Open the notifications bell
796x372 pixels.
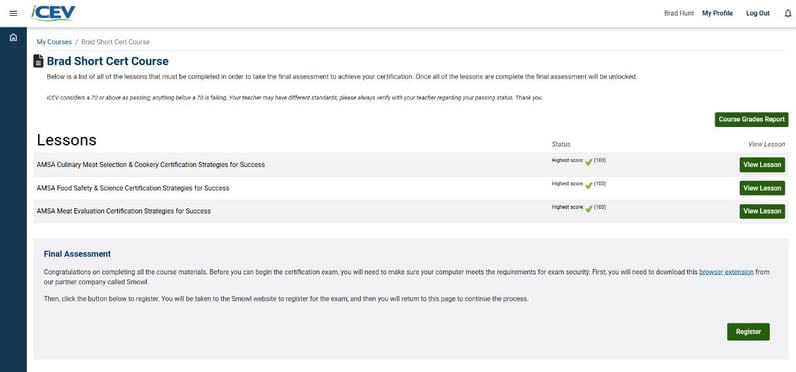[x=787, y=14]
